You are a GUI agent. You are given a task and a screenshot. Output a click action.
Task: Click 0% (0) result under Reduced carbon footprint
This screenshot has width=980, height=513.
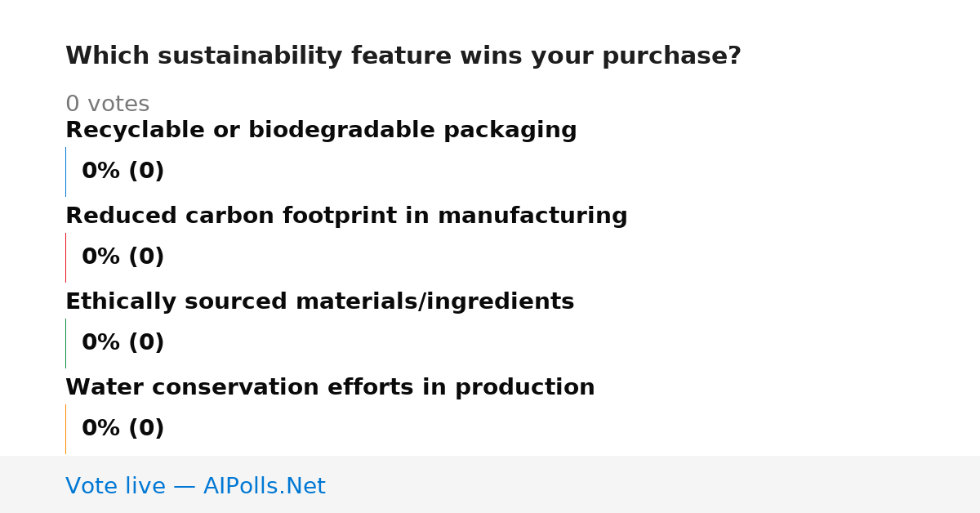point(122,257)
